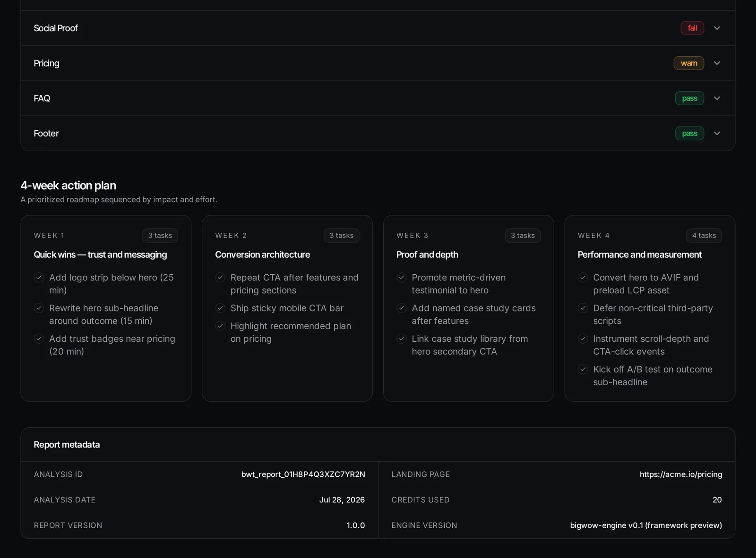Select 'Performance and measurement' heading

click(639, 255)
